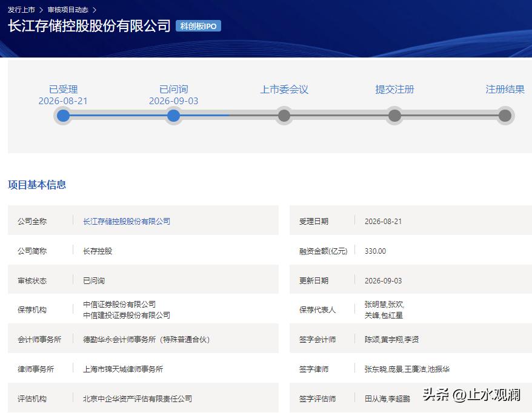Click the 2026-08-21 date under 已受理
The height and width of the screenshot is (413, 532).
pos(63,101)
